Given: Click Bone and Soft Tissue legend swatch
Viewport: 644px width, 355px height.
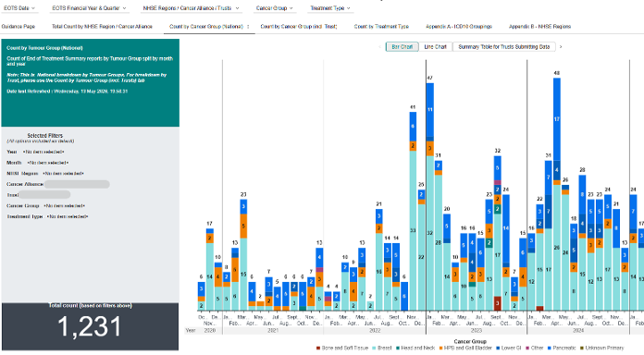Looking at the screenshot, I should point(318,348).
